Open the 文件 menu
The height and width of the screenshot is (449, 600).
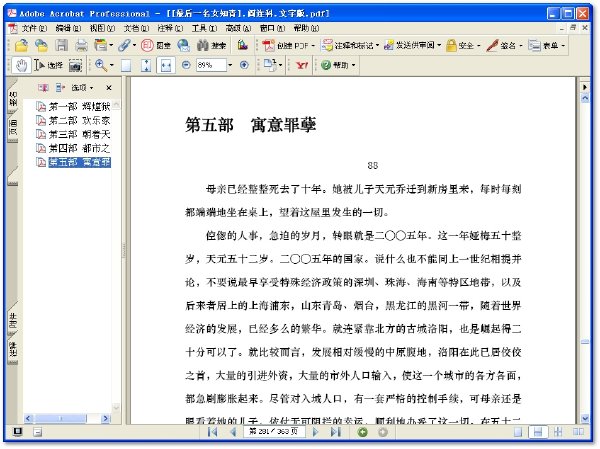(x=34, y=28)
